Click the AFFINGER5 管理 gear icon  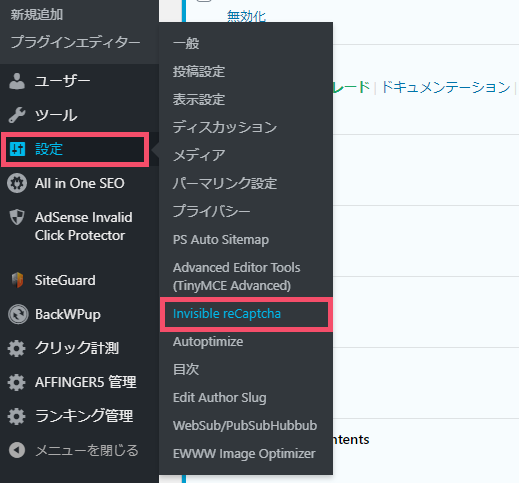pyautogui.click(x=17, y=382)
